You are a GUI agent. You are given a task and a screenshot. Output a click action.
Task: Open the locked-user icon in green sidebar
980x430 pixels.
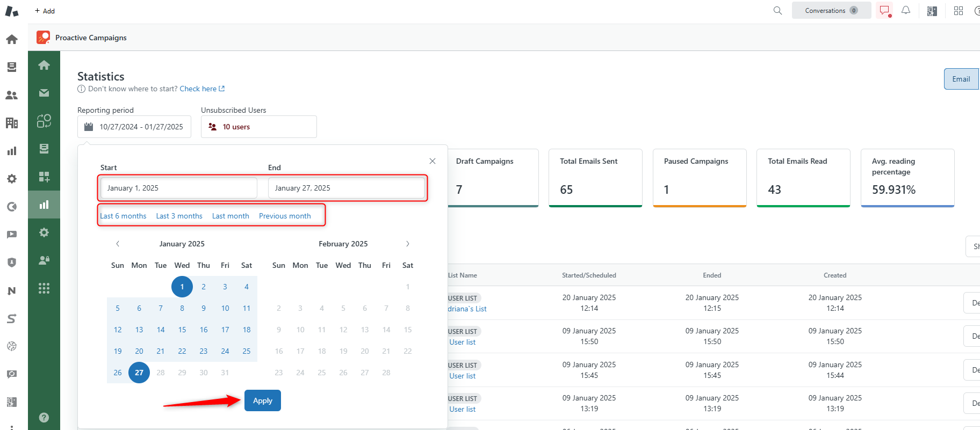44,260
